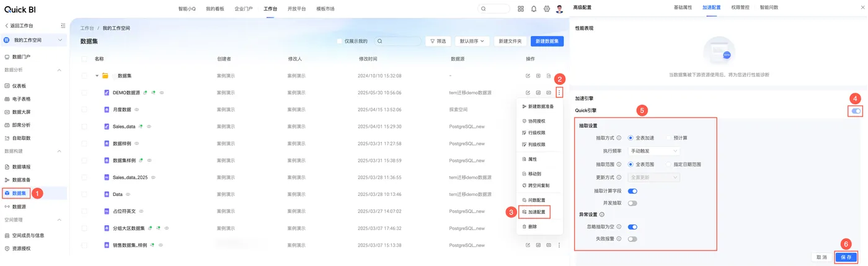Image resolution: width=868 pixels, height=266 pixels.
Task: Collapse 空间管理 sidebar section
Action: pyautogui.click(x=60, y=220)
